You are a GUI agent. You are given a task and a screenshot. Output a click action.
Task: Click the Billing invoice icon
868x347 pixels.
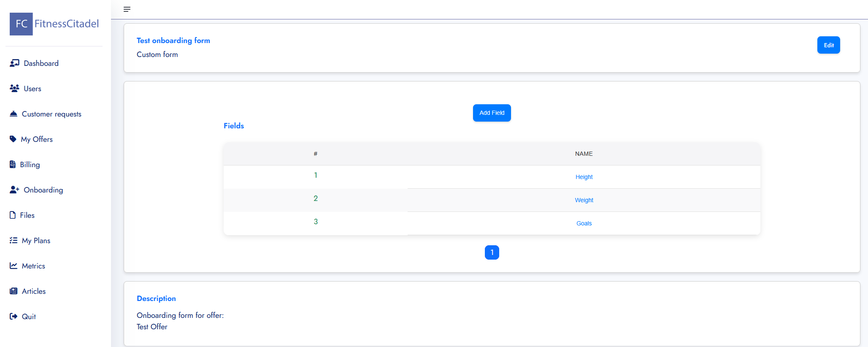(13, 164)
